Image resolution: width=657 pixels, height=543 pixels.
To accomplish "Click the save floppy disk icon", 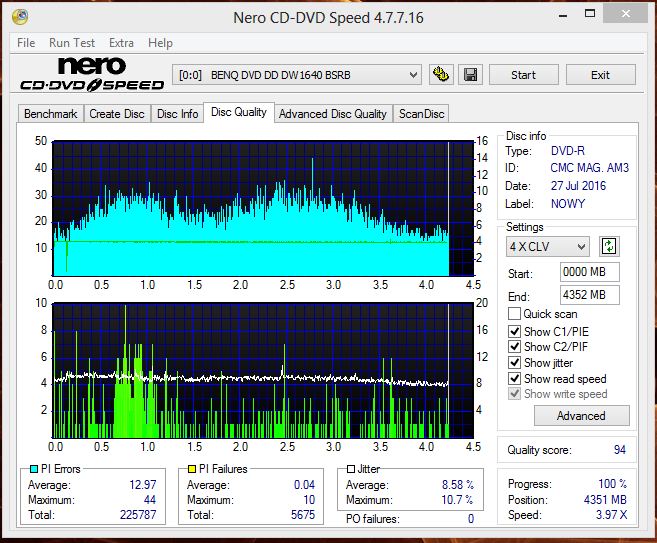I will 470,75.
